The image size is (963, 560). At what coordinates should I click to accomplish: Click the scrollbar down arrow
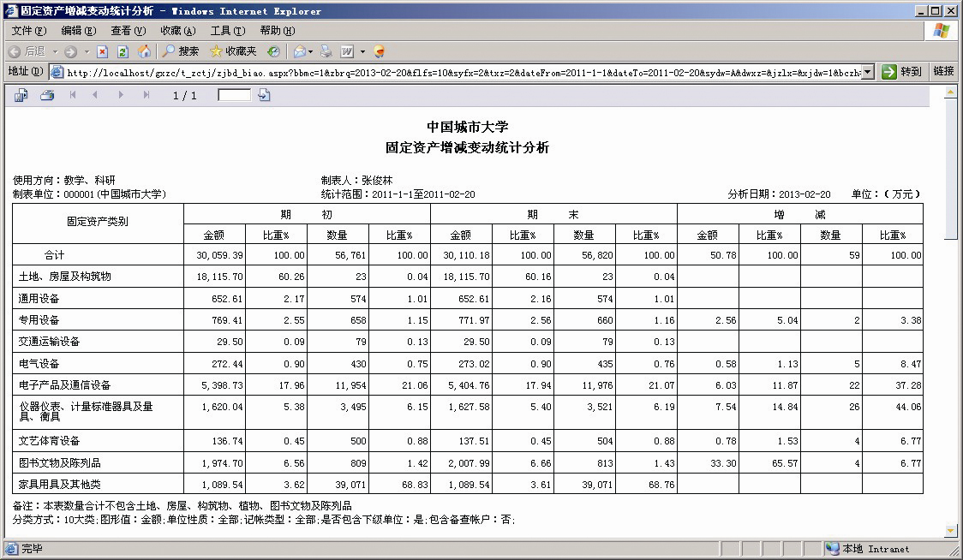pos(950,530)
